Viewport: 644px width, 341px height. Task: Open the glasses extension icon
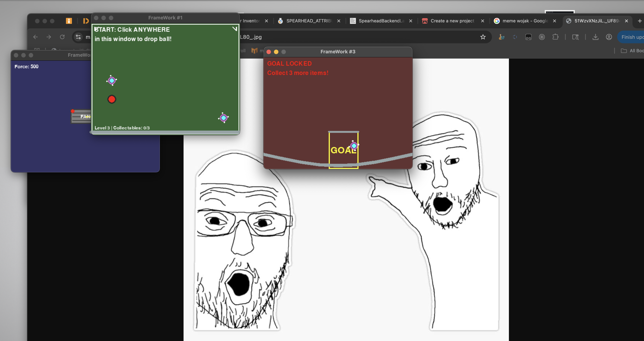(528, 37)
